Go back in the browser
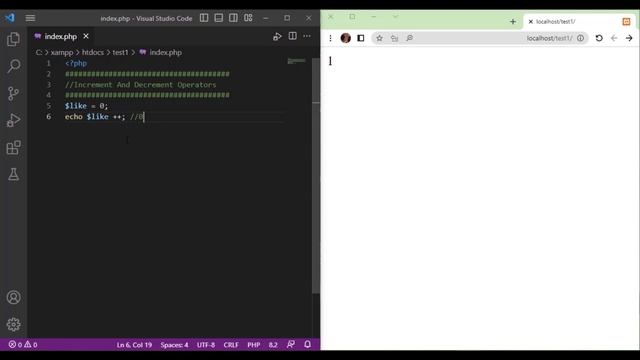This screenshot has width=640, height=360. click(x=614, y=38)
